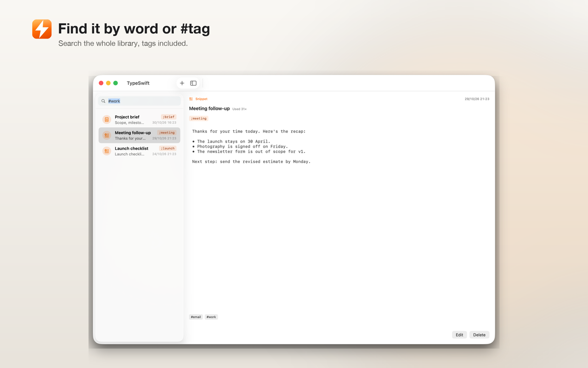The height and width of the screenshot is (368, 588).
Task: Toggle the sidebar layout icon
Action: 193,83
